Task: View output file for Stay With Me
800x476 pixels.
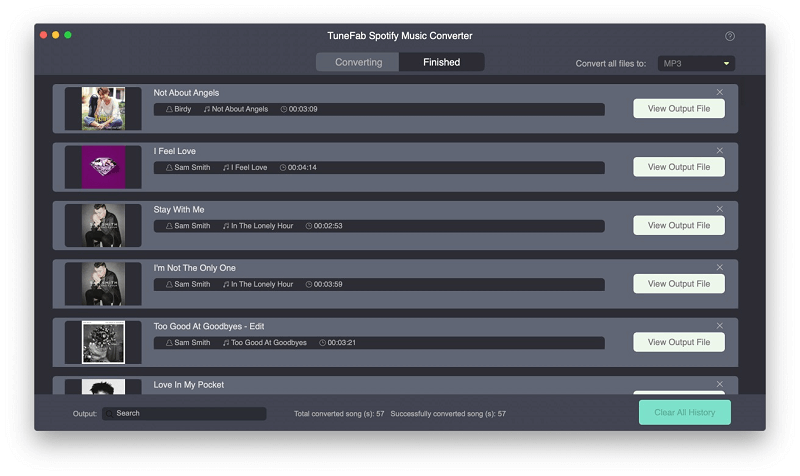Action: pos(678,226)
